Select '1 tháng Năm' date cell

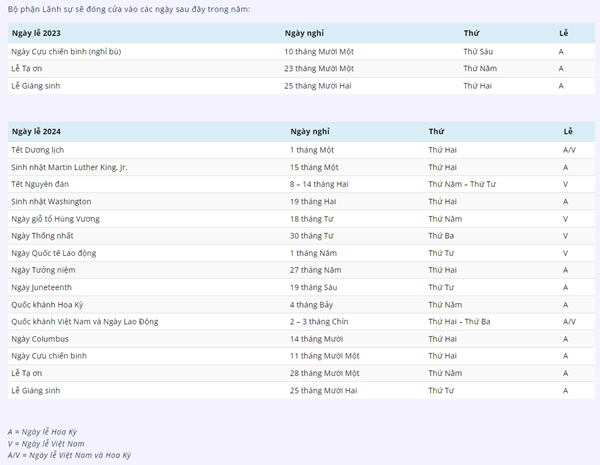[x=313, y=253]
